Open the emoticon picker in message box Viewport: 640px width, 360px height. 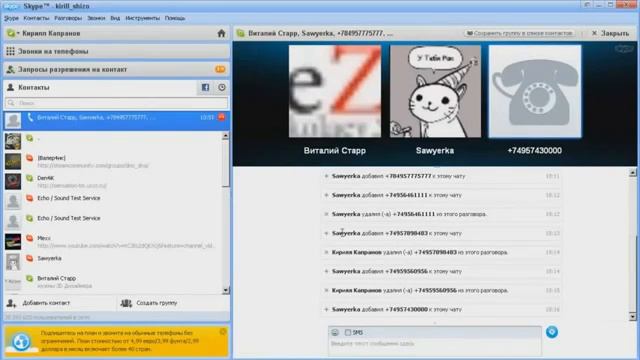[x=335, y=333]
